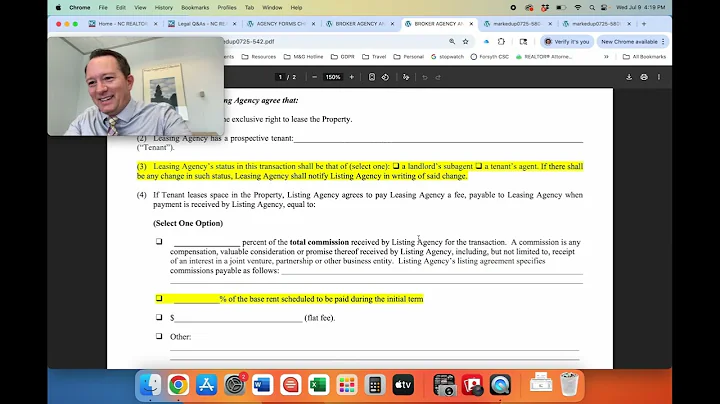Rotate the PDF counterclockwise

(x=385, y=77)
